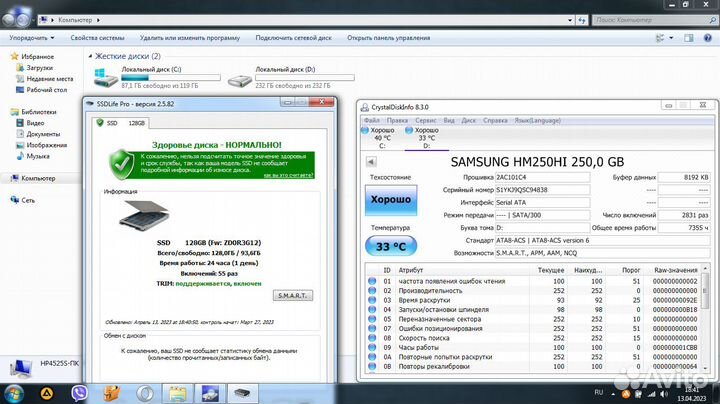Open the round browser taskbar icon
The width and height of the screenshot is (720, 404).
pyautogui.click(x=145, y=393)
